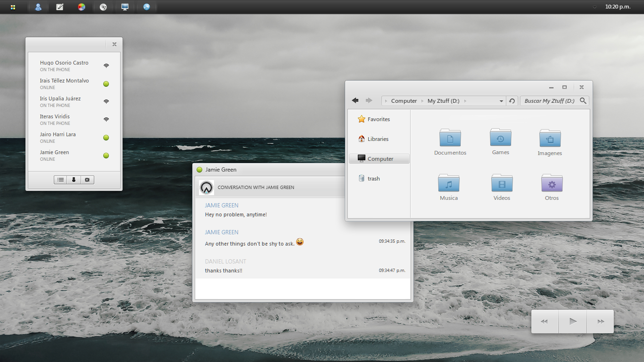The width and height of the screenshot is (644, 362).
Task: Switch contact list to list view button
Action: point(60,180)
